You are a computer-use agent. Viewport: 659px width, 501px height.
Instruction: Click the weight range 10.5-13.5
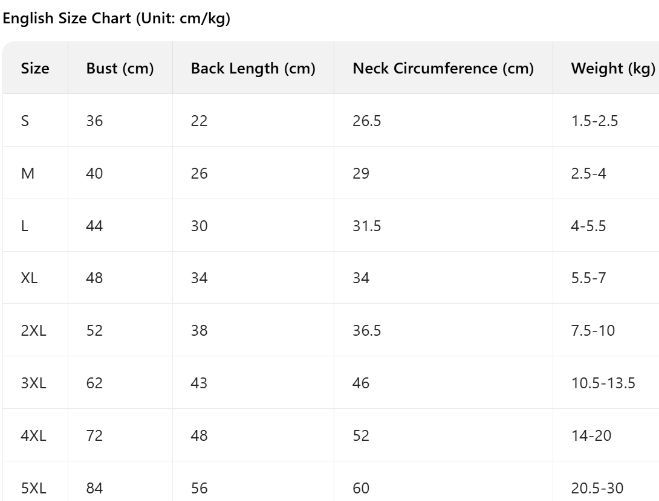point(603,383)
